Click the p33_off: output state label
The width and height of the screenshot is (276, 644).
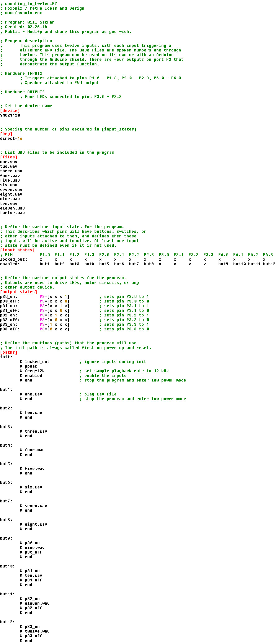point(10,329)
